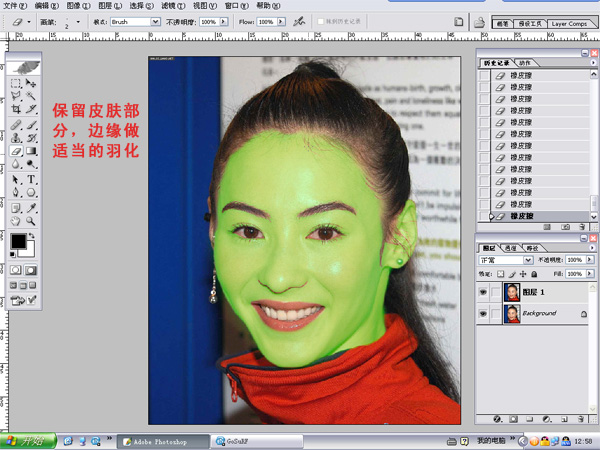
Task: Open the 文件 menu
Action: pyautogui.click(x=15, y=6)
